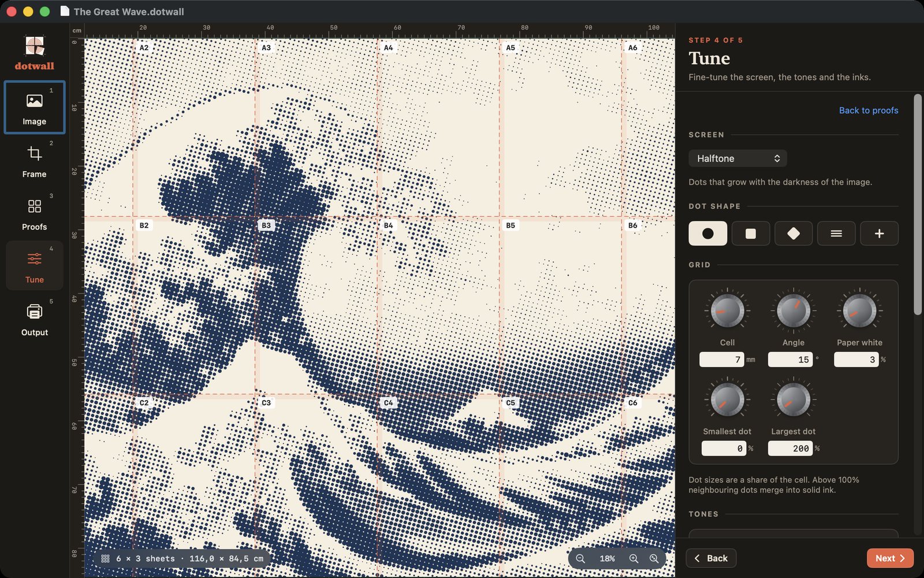Select sheet label B3

click(x=266, y=225)
